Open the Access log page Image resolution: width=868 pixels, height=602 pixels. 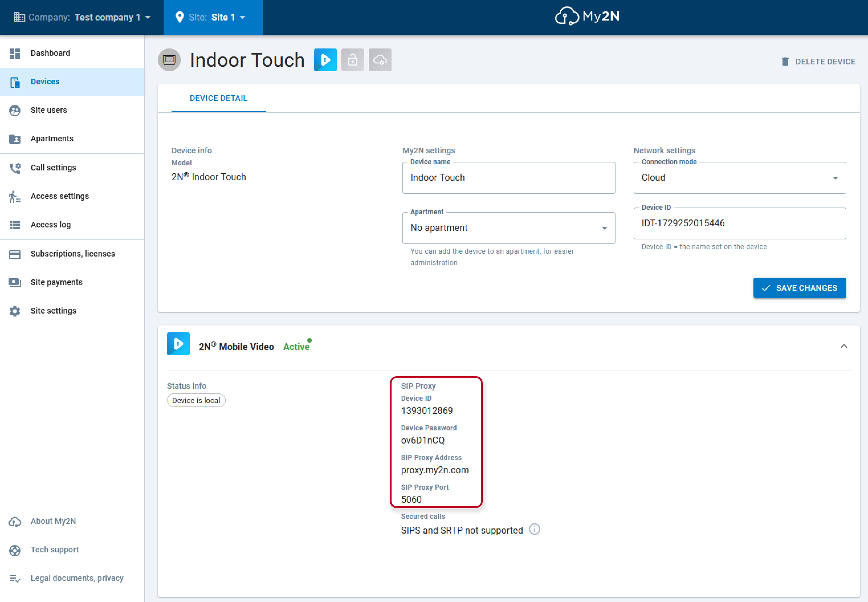click(x=72, y=225)
